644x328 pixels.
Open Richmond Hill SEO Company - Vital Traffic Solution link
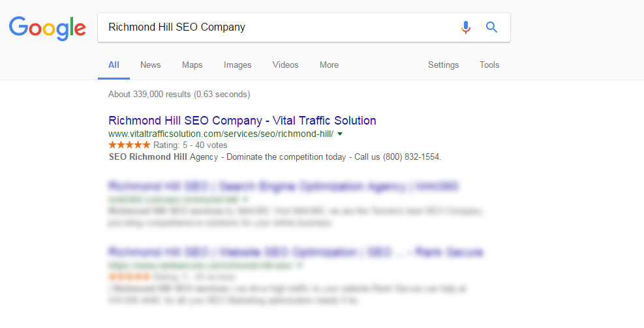click(242, 120)
